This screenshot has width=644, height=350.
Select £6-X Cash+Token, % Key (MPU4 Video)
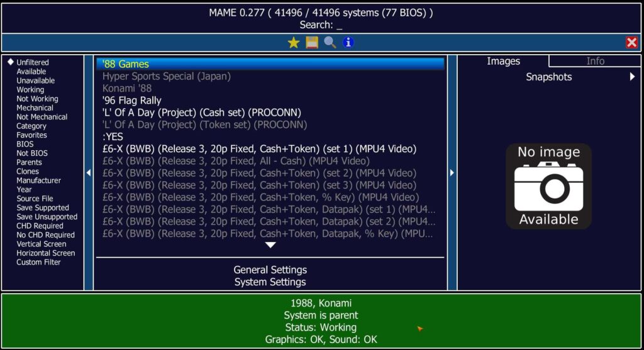pos(270,197)
